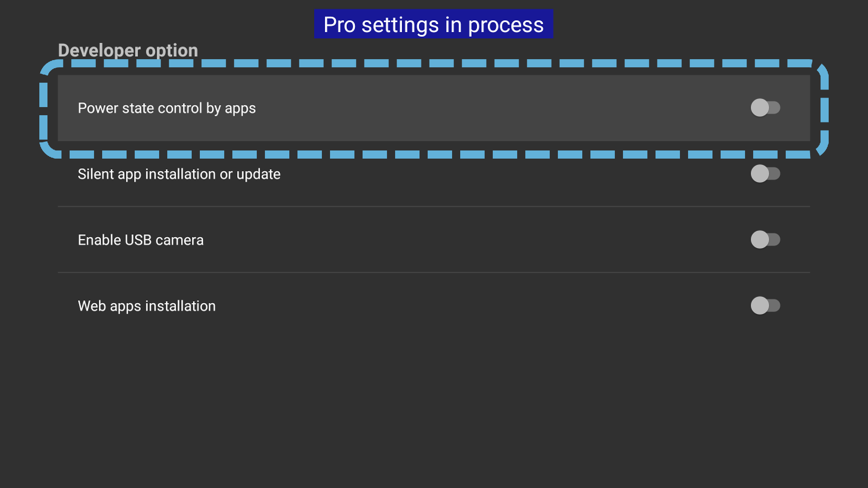This screenshot has width=868, height=488.
Task: Select the Power state control by apps label
Action: coord(167,108)
